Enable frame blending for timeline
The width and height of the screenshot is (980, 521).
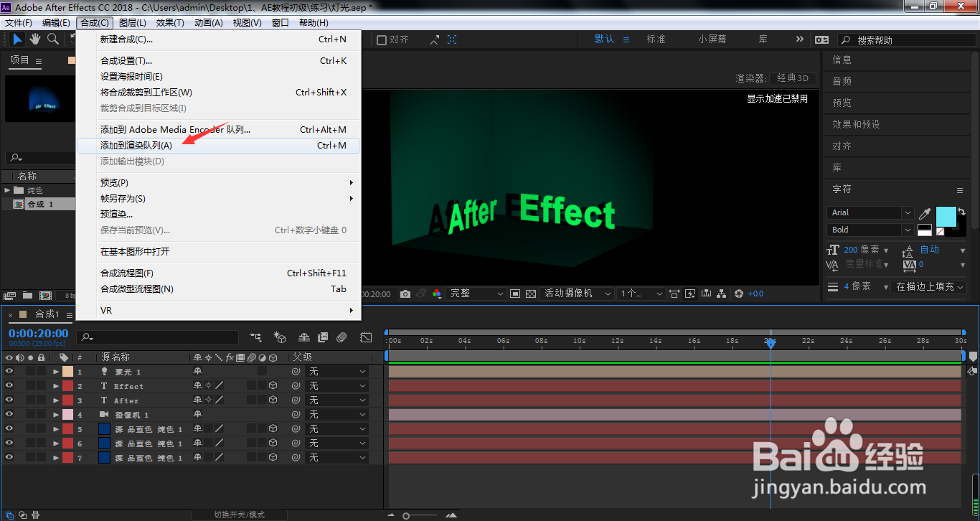click(x=323, y=337)
